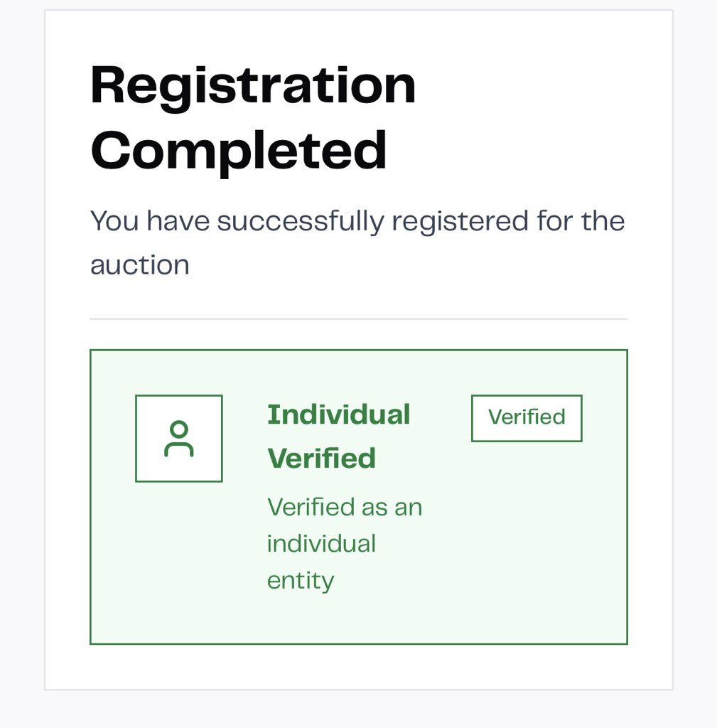Select the bold 'Individual Verified' title
Viewport: 717px width, 728px height.
[338, 437]
